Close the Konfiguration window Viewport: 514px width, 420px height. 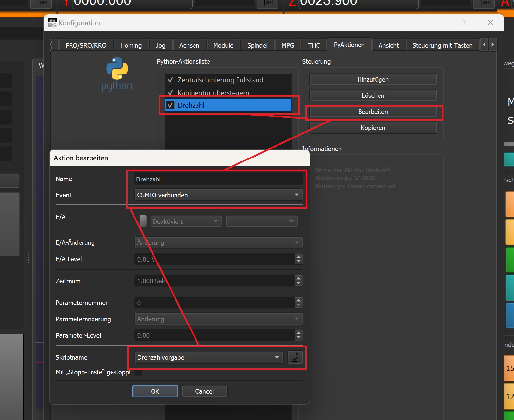point(490,23)
